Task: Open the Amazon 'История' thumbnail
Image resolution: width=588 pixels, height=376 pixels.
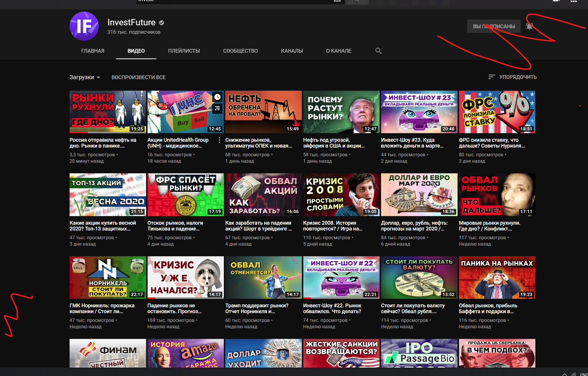Action: pyautogui.click(x=186, y=353)
